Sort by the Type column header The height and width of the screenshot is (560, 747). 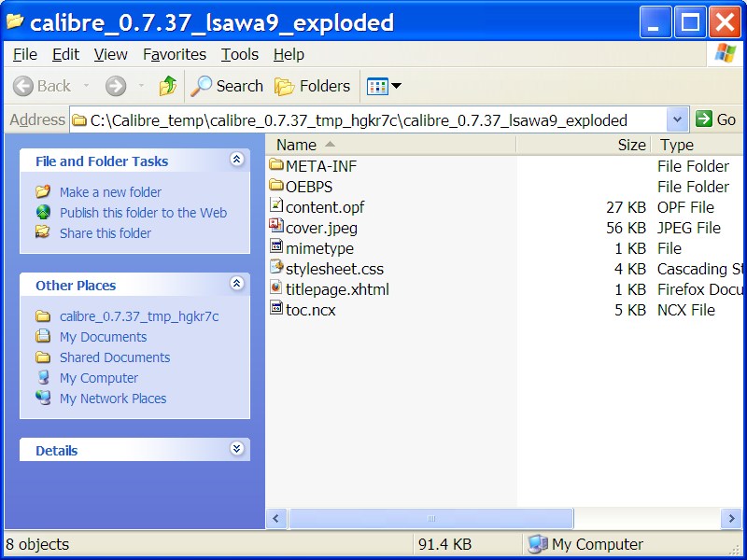(x=697, y=145)
